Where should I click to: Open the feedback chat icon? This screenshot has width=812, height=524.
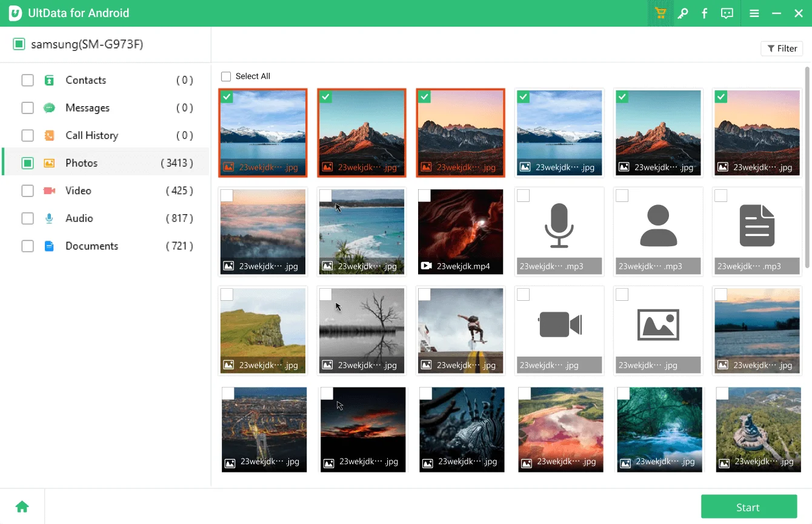click(x=727, y=13)
